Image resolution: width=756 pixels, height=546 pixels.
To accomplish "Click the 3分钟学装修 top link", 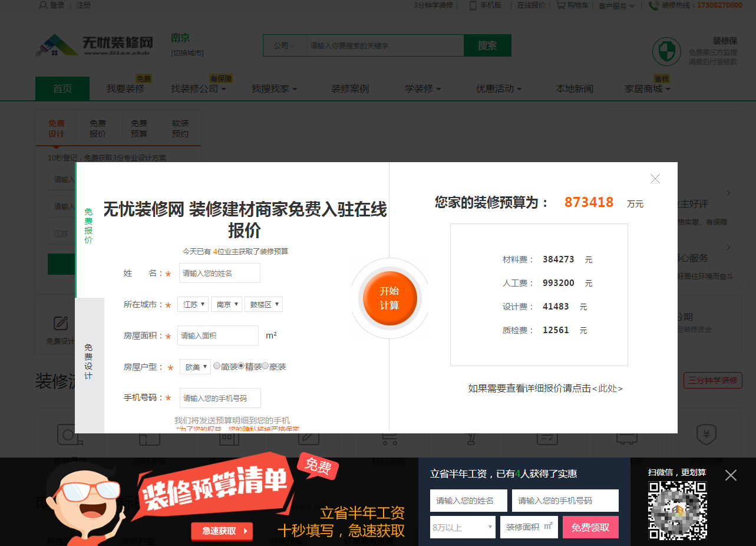I will [x=433, y=5].
